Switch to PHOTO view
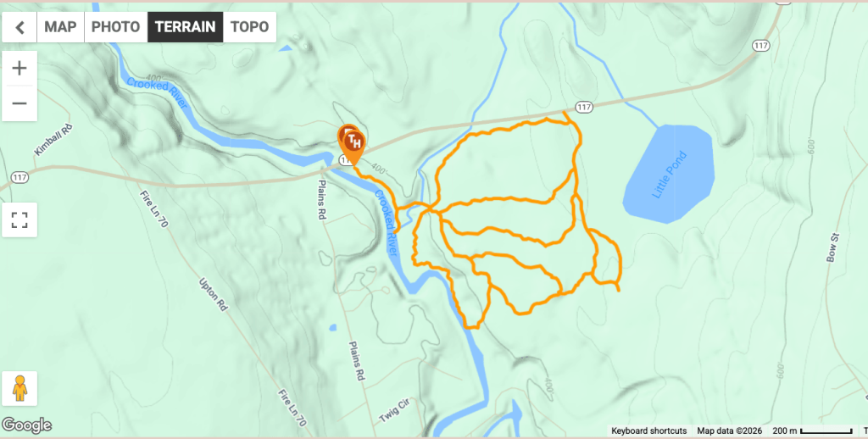This screenshot has width=868, height=439. click(x=115, y=27)
